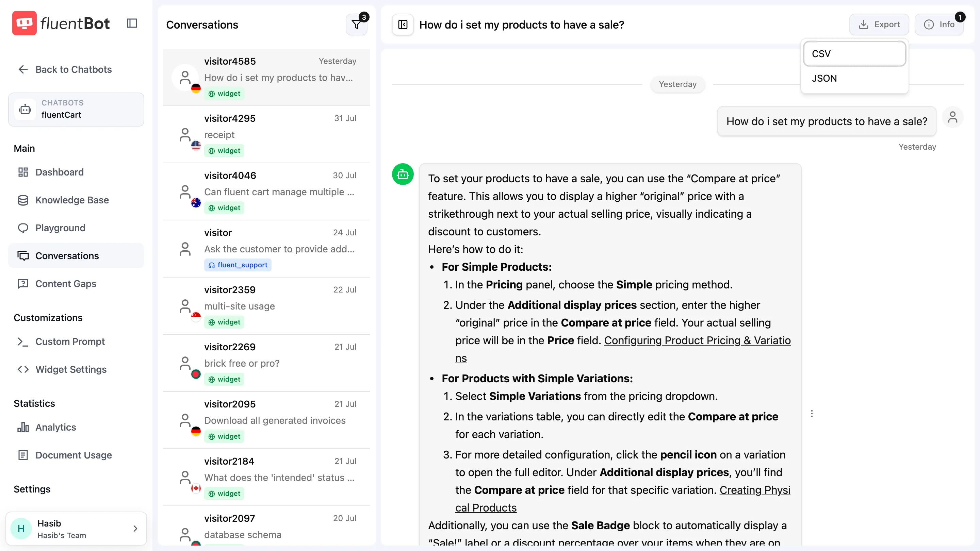Click the Hasib profile avatar H
The height and width of the screenshot is (551, 980).
tap(21, 528)
